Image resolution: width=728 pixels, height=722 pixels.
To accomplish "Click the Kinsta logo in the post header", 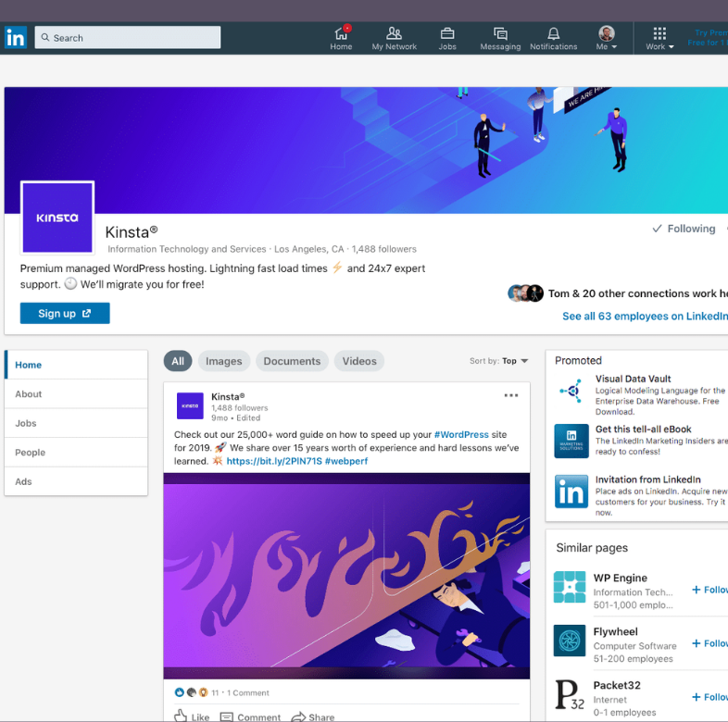I will tap(190, 406).
